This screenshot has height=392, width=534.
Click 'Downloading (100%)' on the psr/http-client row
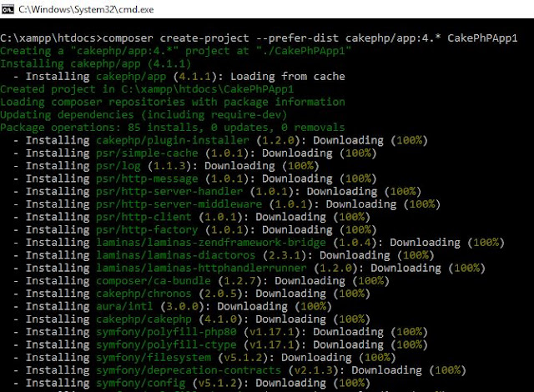[x=313, y=217]
